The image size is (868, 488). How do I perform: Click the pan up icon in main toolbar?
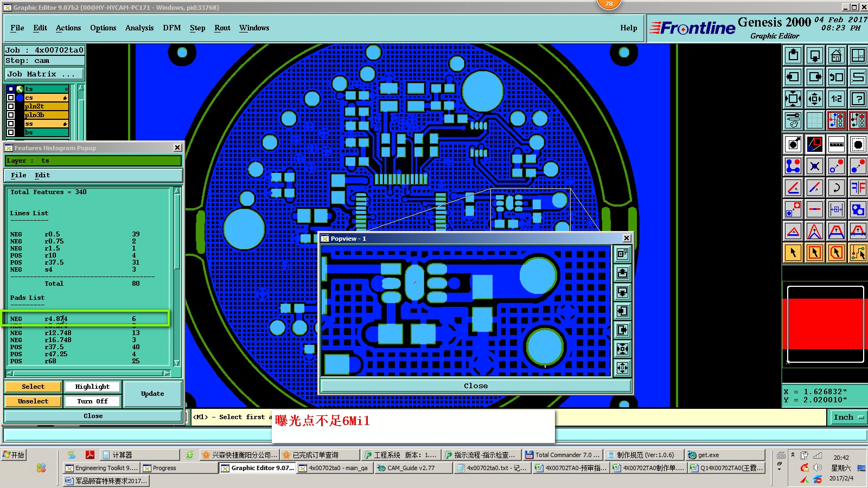793,55
